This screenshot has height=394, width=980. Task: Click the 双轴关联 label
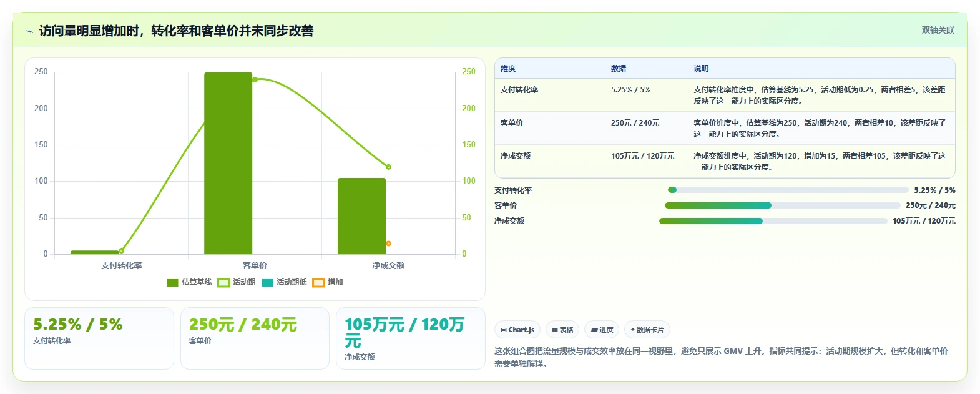938,31
